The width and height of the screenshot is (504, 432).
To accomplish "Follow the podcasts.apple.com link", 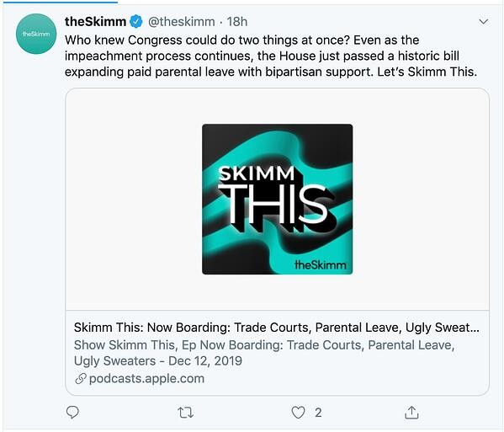I will point(146,379).
